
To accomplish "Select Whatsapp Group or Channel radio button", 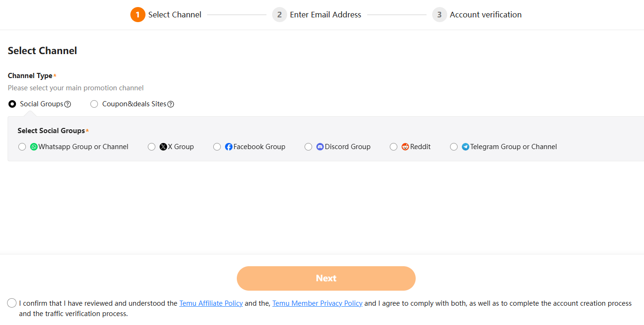I will point(22,147).
